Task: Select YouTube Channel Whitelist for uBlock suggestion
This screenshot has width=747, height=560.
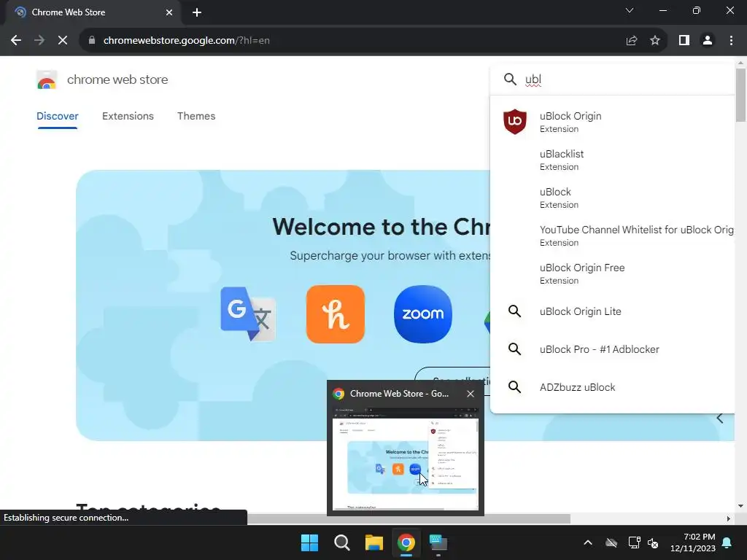Action: coord(613,236)
